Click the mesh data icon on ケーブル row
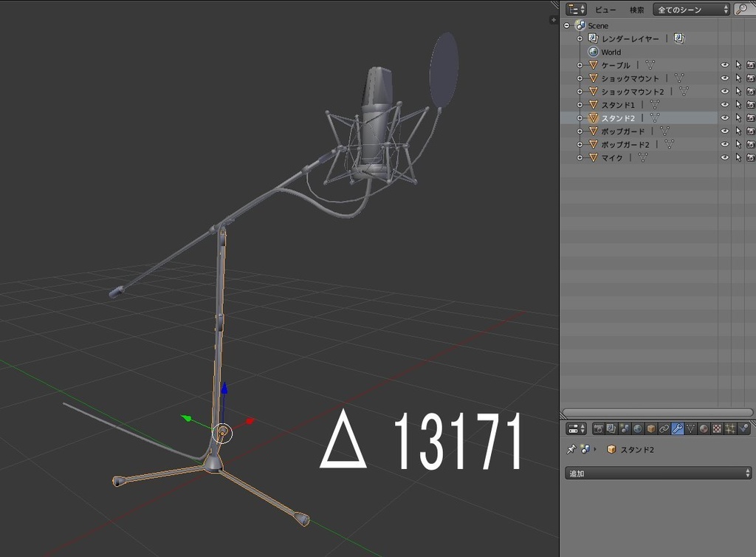756x557 pixels. click(x=650, y=64)
